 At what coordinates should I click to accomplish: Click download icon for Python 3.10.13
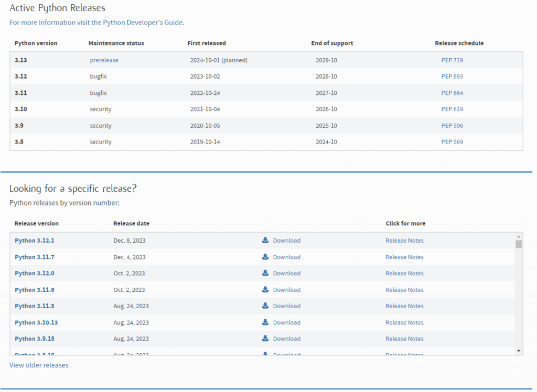(x=265, y=322)
